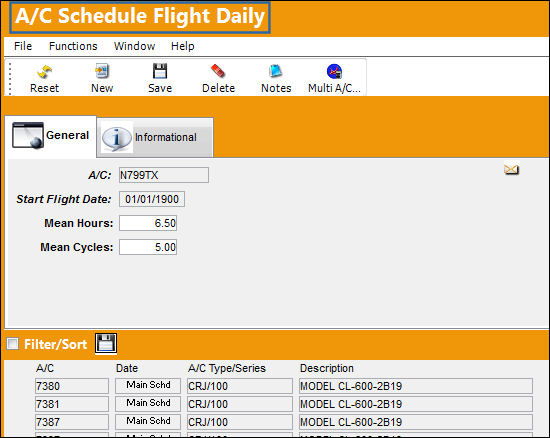Click CRJ/100 type cell in row 7381

click(240, 404)
